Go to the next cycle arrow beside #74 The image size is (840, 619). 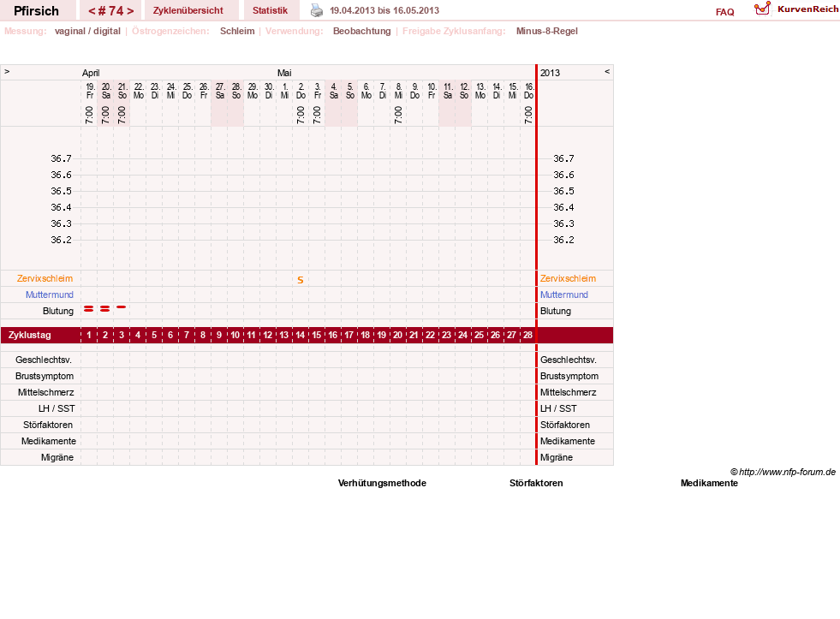(130, 11)
